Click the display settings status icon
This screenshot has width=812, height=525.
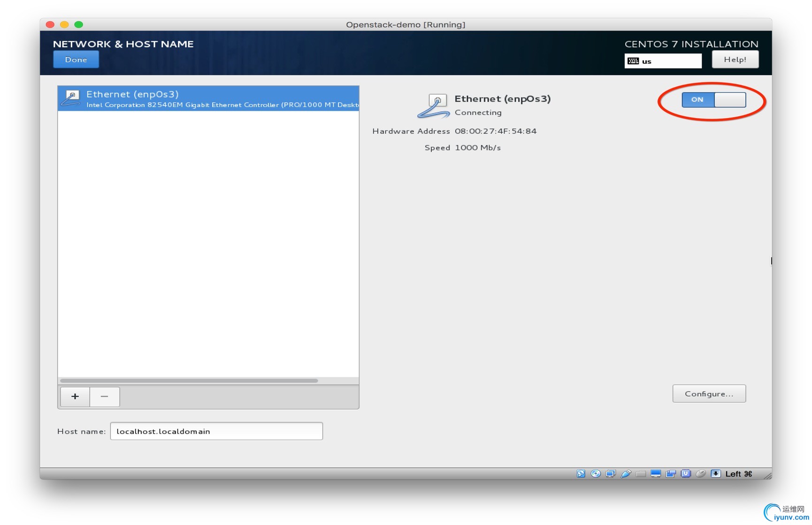(656, 474)
